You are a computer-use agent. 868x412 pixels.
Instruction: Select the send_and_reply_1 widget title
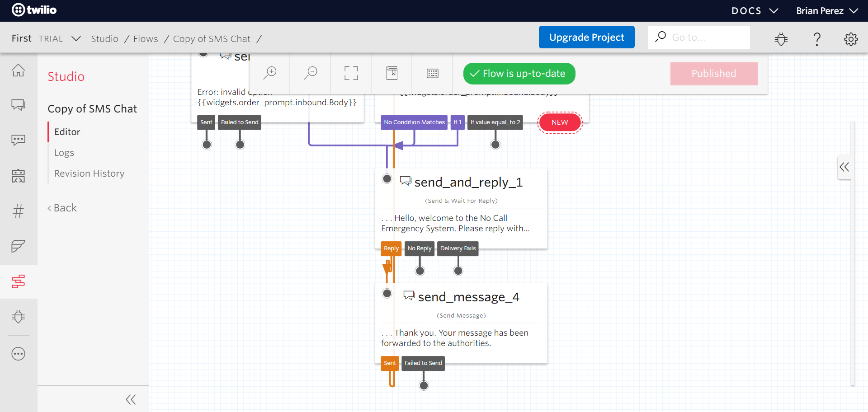point(468,182)
